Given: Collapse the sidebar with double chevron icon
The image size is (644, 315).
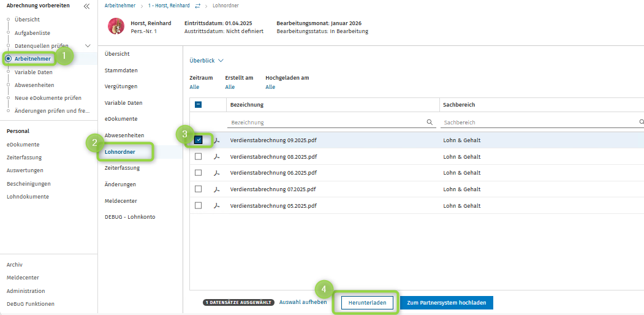Looking at the screenshot, I should tap(86, 6).
